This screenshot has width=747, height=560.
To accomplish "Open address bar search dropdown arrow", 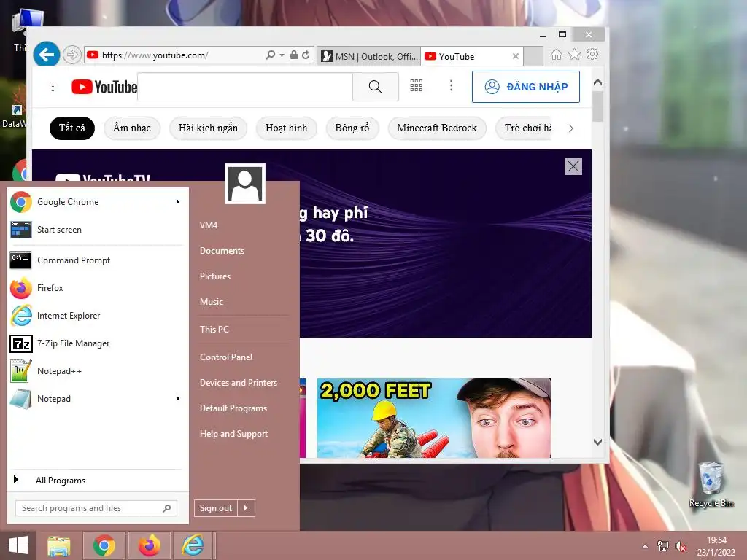I will [x=282, y=55].
